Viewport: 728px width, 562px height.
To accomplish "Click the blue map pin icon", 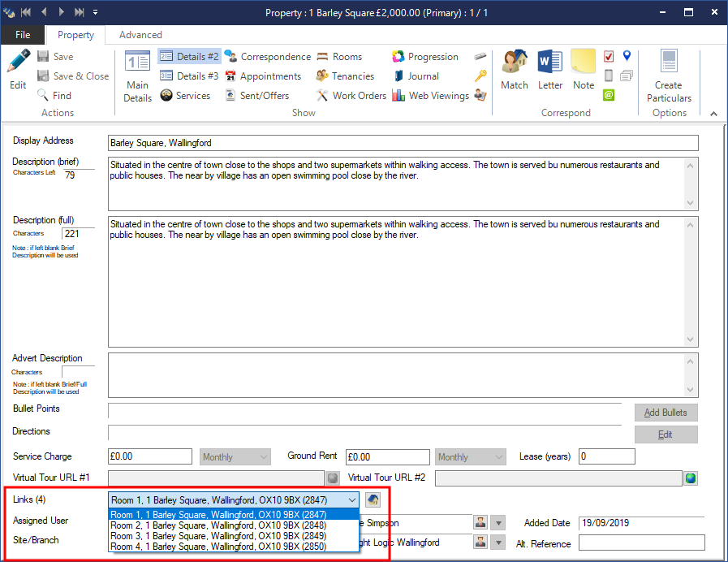I will click(x=627, y=56).
